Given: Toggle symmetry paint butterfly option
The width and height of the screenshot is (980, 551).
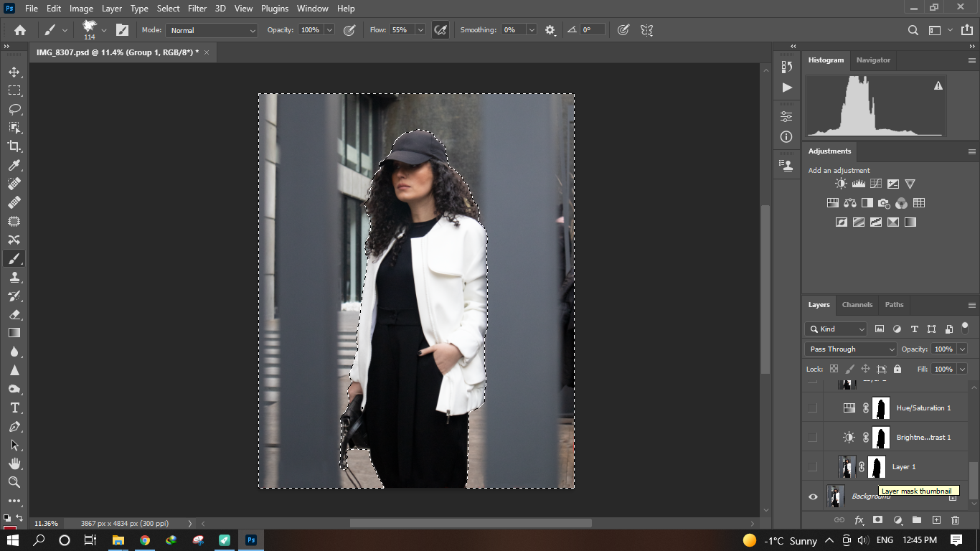Looking at the screenshot, I should pyautogui.click(x=646, y=30).
